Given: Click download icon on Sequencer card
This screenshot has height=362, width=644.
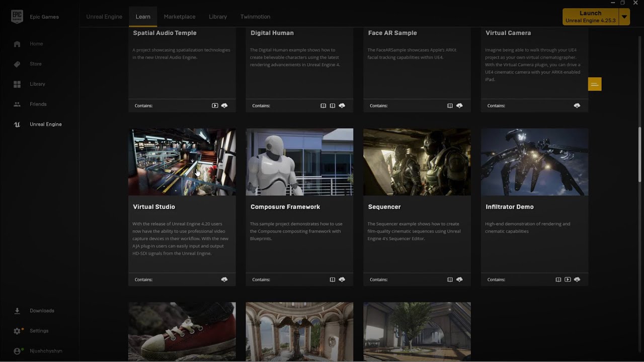Looking at the screenshot, I should (459, 280).
